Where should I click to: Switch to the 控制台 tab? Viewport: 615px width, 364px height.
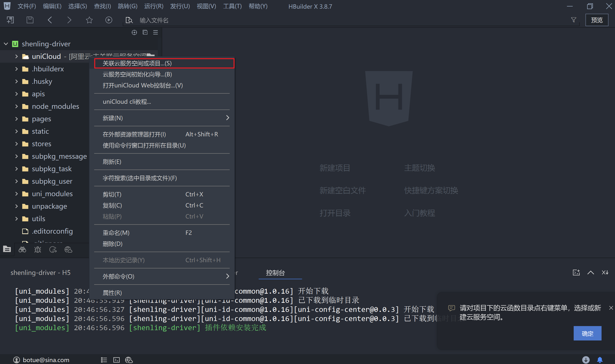pos(275,273)
